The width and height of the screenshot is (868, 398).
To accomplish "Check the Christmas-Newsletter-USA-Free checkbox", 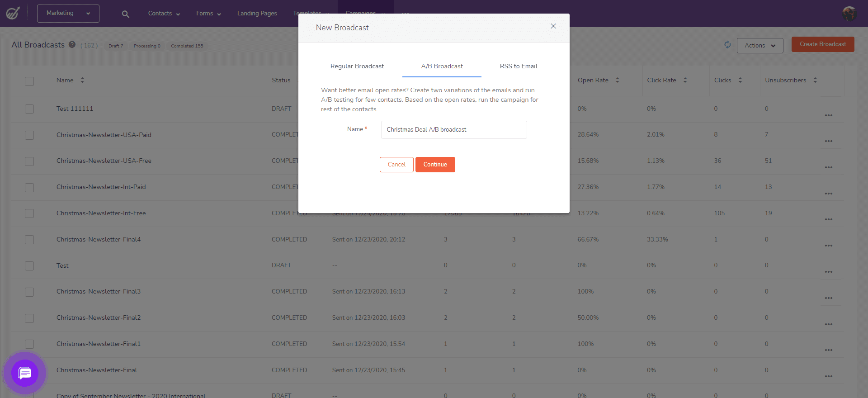I will (x=29, y=161).
